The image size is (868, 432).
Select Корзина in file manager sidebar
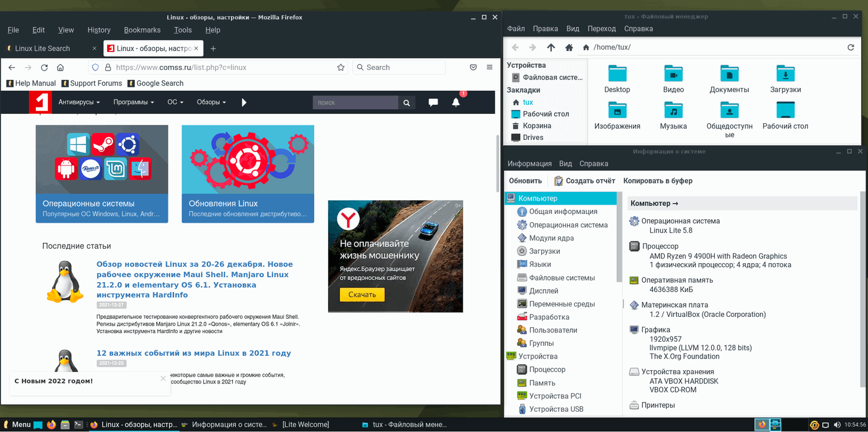coord(531,125)
